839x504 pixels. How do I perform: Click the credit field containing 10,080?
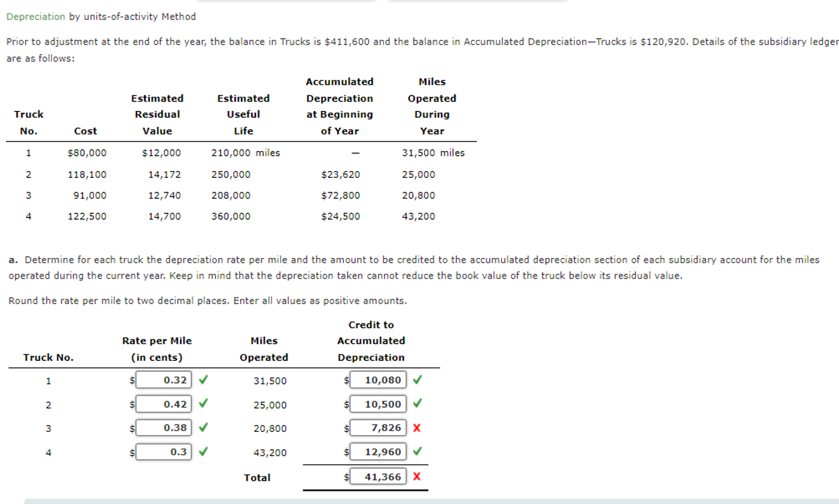coord(378,379)
